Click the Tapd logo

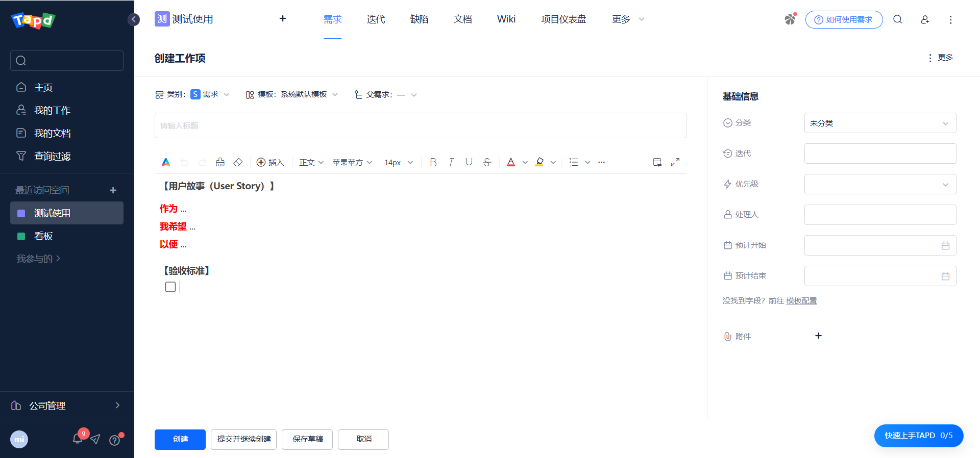33,20
